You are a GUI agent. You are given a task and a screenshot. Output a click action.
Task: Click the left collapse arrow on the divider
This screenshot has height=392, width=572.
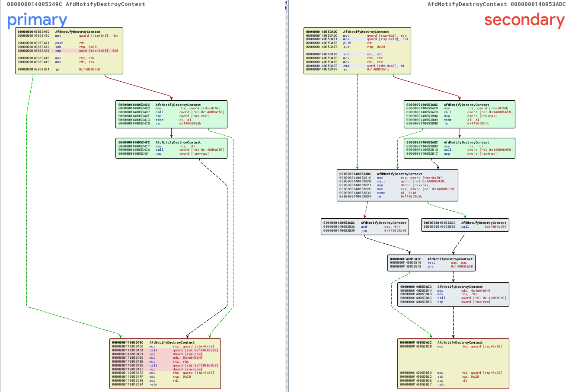(x=286, y=3)
